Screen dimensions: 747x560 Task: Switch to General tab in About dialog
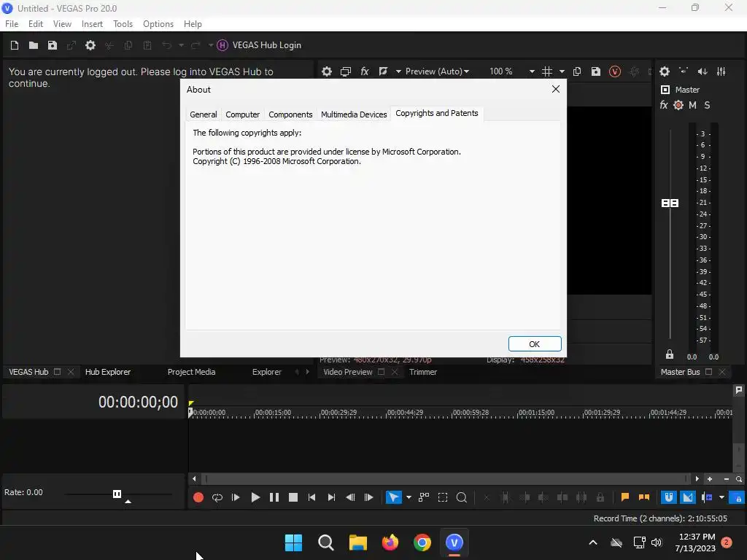[204, 114]
